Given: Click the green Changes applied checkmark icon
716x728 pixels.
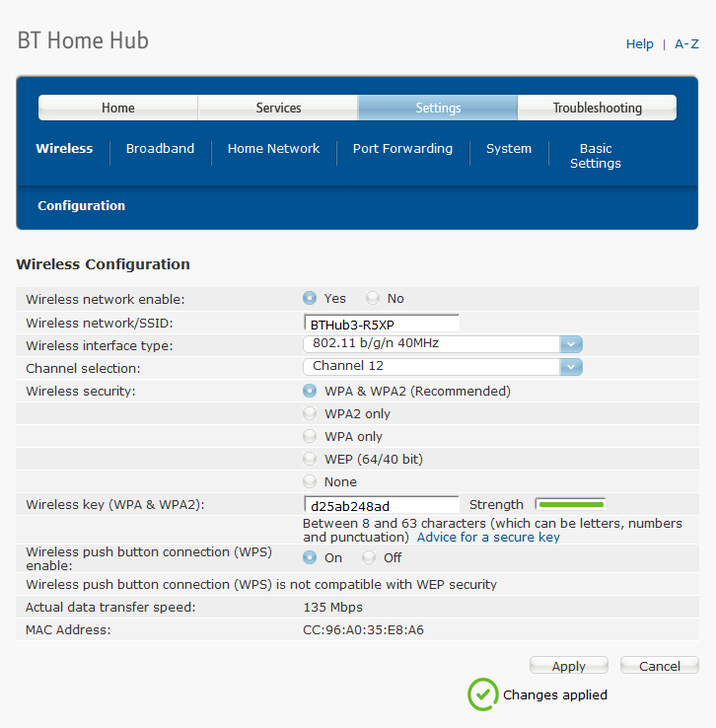Looking at the screenshot, I should pos(482,694).
